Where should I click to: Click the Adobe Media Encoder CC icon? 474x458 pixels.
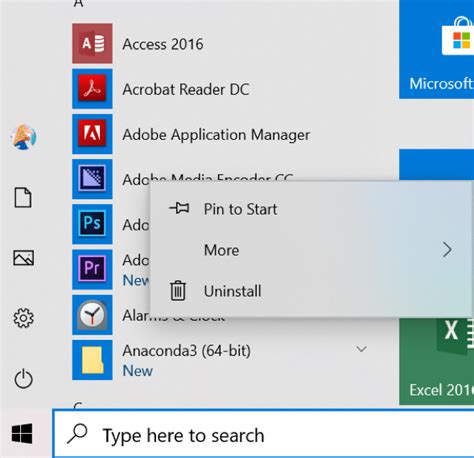[92, 179]
